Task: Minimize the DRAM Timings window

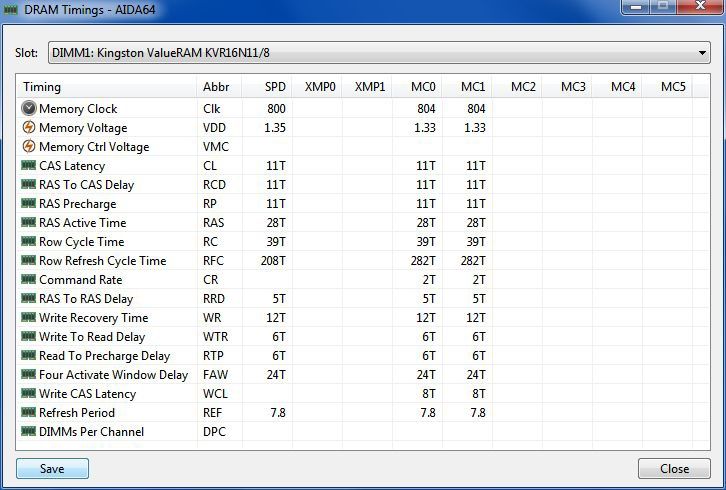Action: 636,6
